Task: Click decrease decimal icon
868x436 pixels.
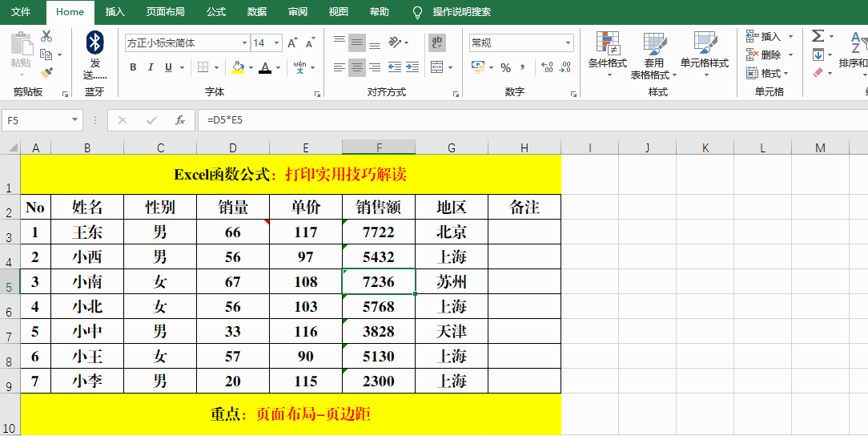Action: click(565, 67)
